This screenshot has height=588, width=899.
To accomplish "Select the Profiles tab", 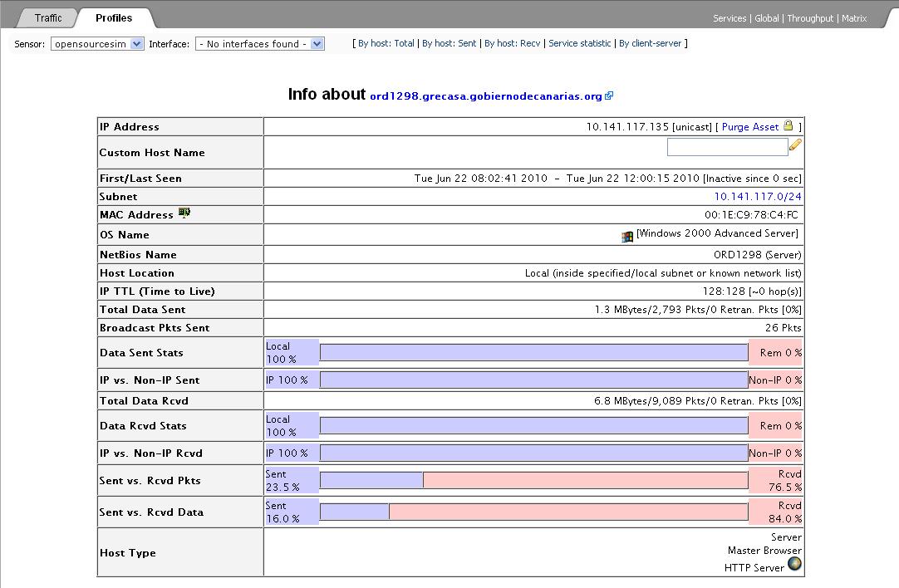I will click(114, 18).
